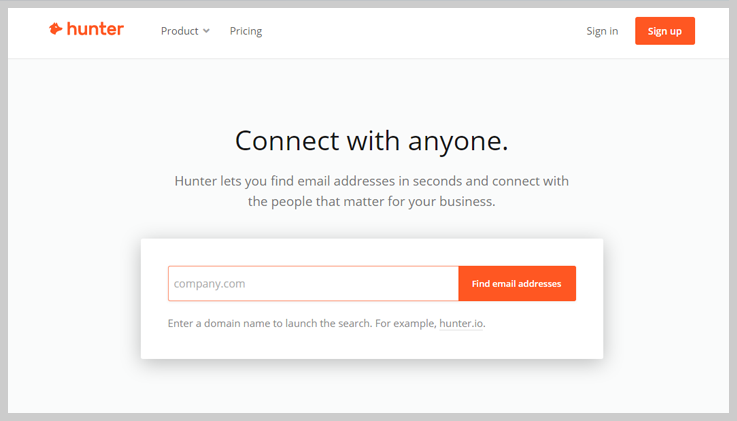Focus the company.com domain input field
The height and width of the screenshot is (421, 737).
[x=313, y=283]
